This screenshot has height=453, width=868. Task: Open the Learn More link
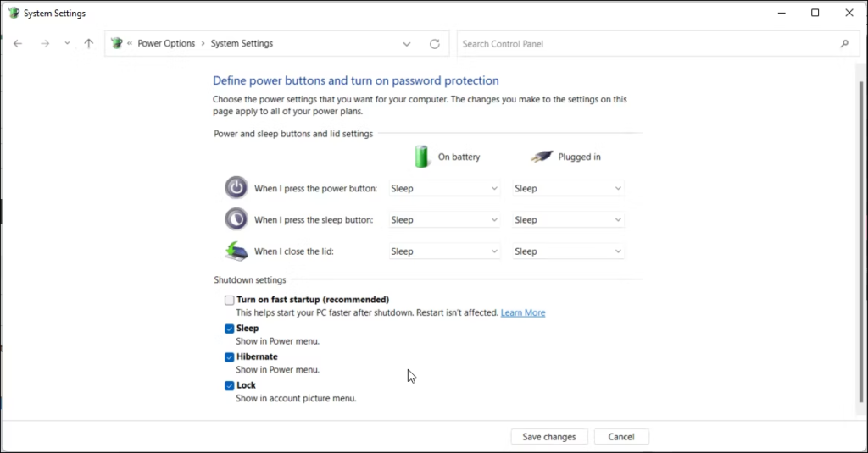coord(523,312)
